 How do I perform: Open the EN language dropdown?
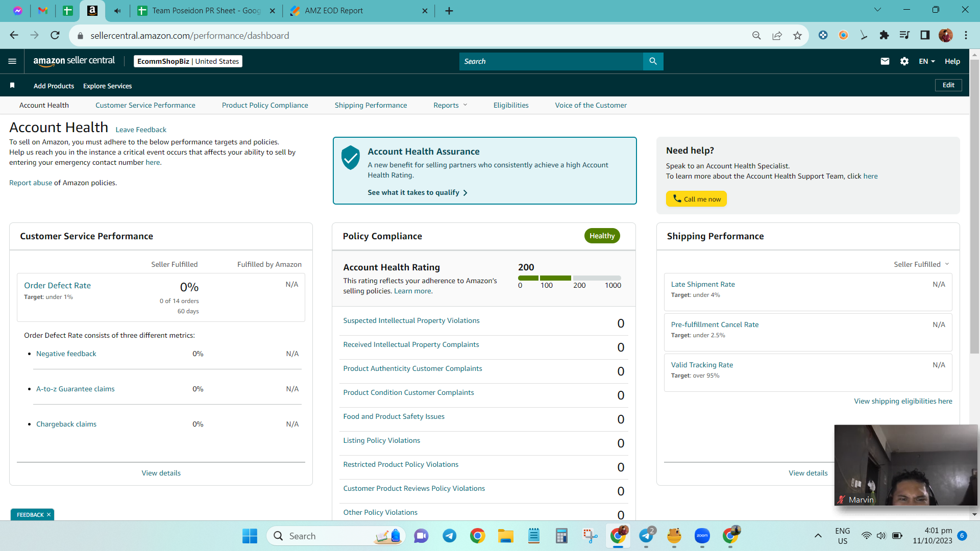(927, 61)
